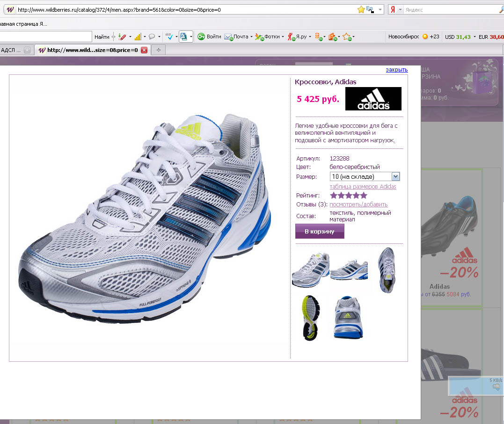Open the search engine selector dropdown arrow

click(x=400, y=10)
